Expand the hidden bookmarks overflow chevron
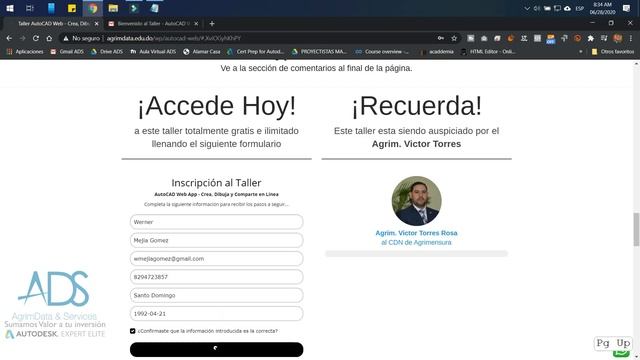 pyautogui.click(x=581, y=52)
